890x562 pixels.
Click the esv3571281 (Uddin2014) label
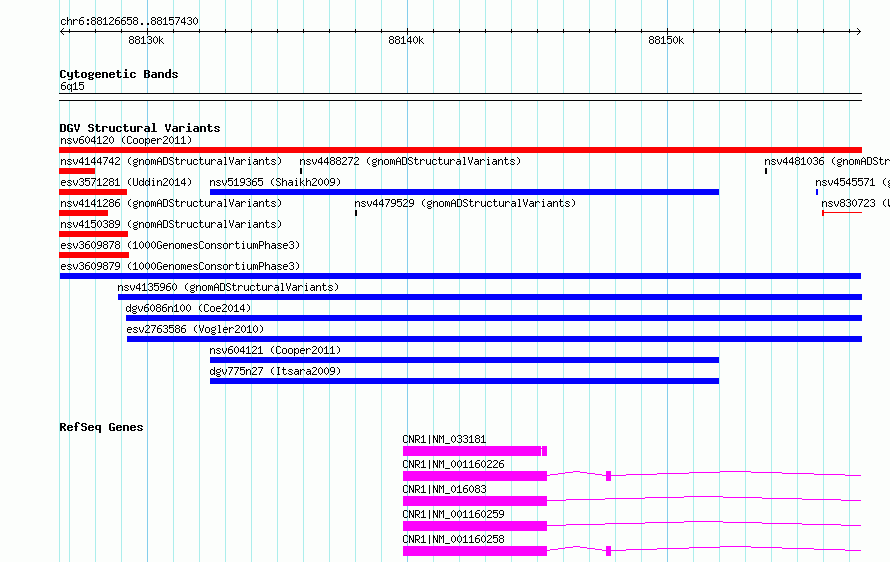click(x=126, y=182)
